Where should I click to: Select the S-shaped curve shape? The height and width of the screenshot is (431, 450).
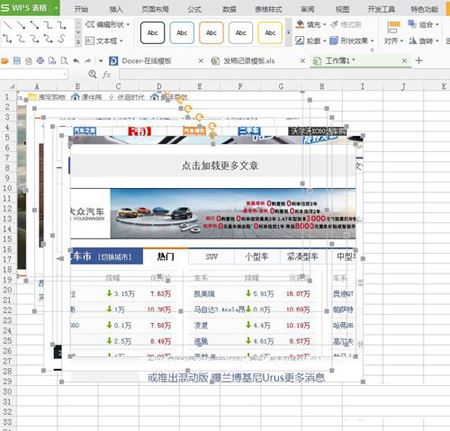coord(61,39)
